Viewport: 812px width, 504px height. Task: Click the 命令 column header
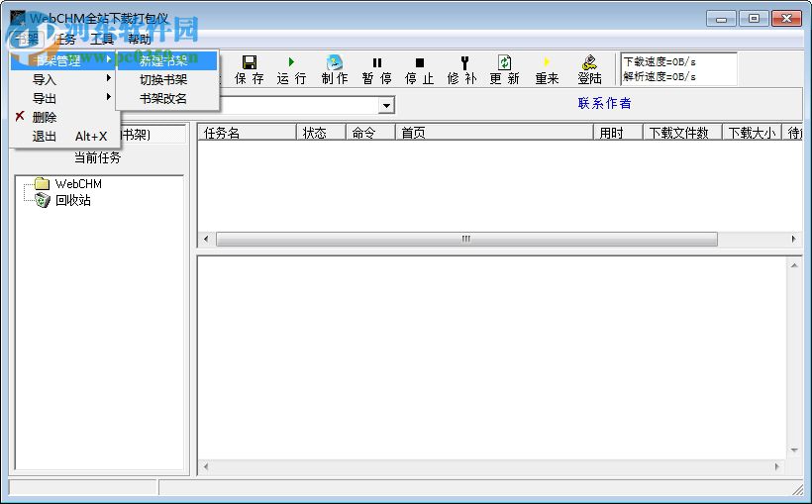click(x=370, y=133)
